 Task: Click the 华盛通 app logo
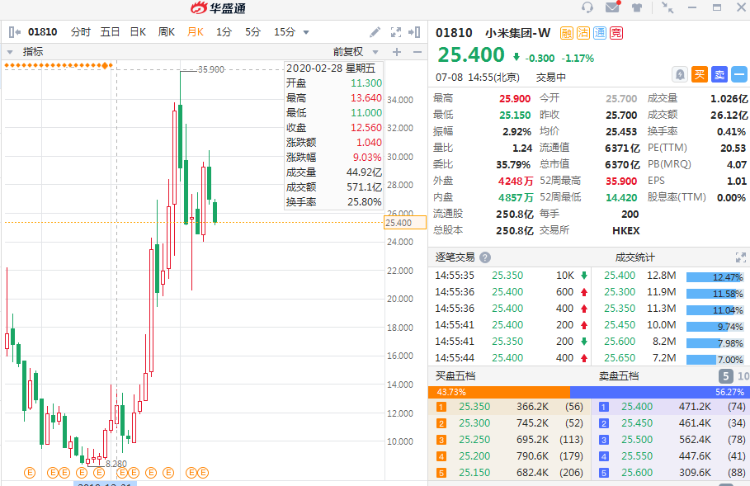click(x=218, y=8)
